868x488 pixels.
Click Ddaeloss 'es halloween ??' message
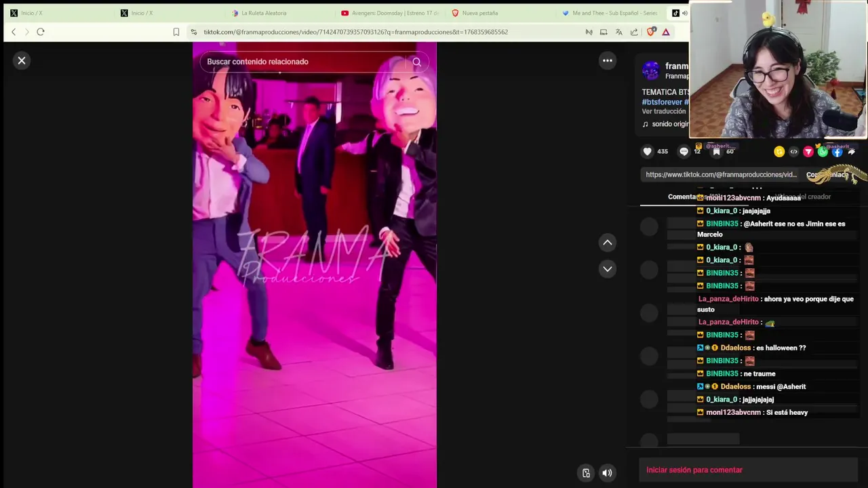pos(751,348)
